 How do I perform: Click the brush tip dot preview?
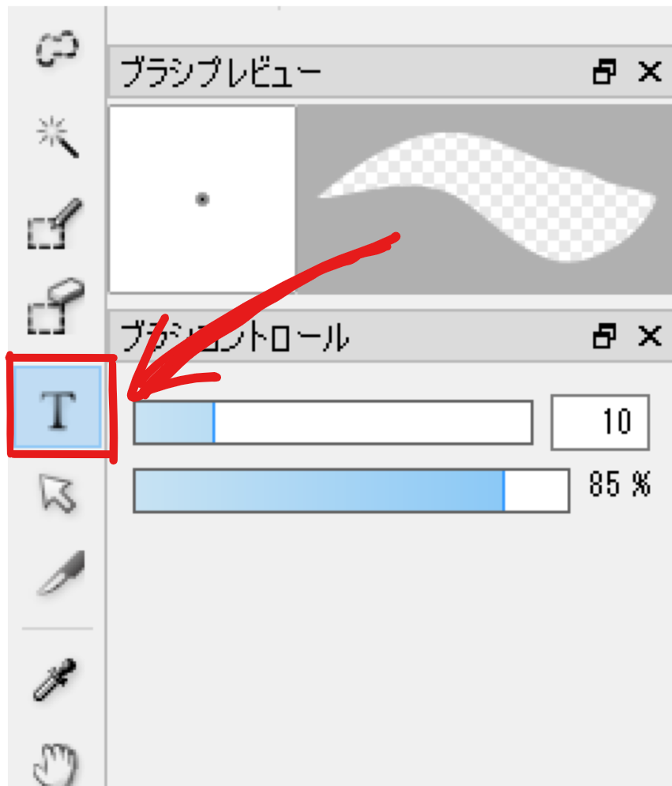click(202, 200)
